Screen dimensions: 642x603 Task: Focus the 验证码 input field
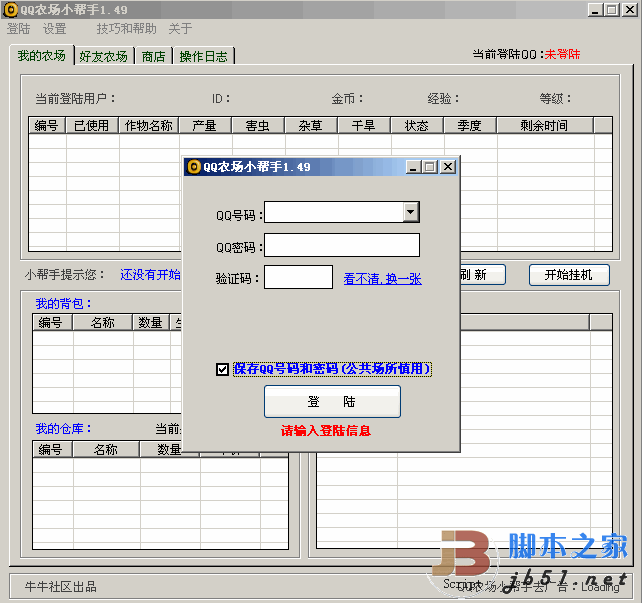(298, 277)
